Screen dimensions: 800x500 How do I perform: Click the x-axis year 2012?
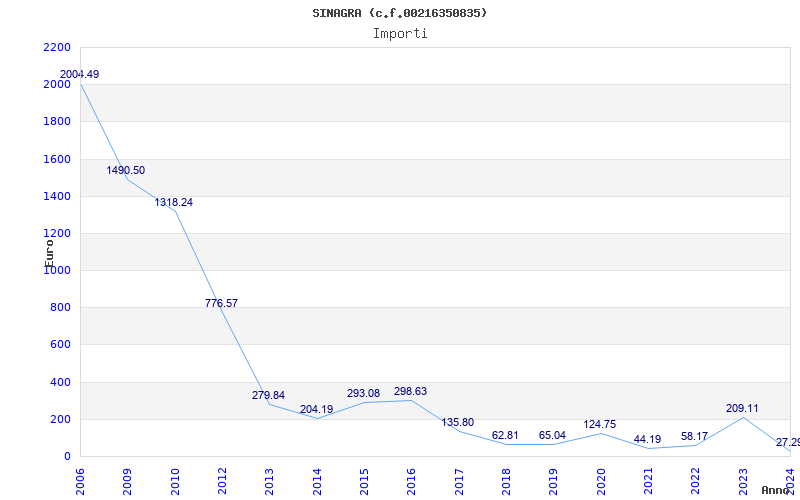[222, 481]
